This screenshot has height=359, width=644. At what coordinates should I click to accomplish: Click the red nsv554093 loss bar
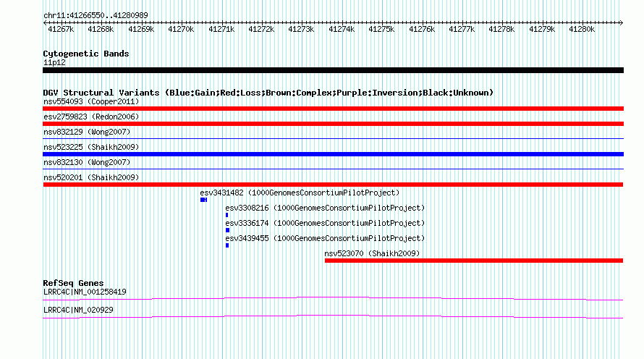click(x=333, y=109)
